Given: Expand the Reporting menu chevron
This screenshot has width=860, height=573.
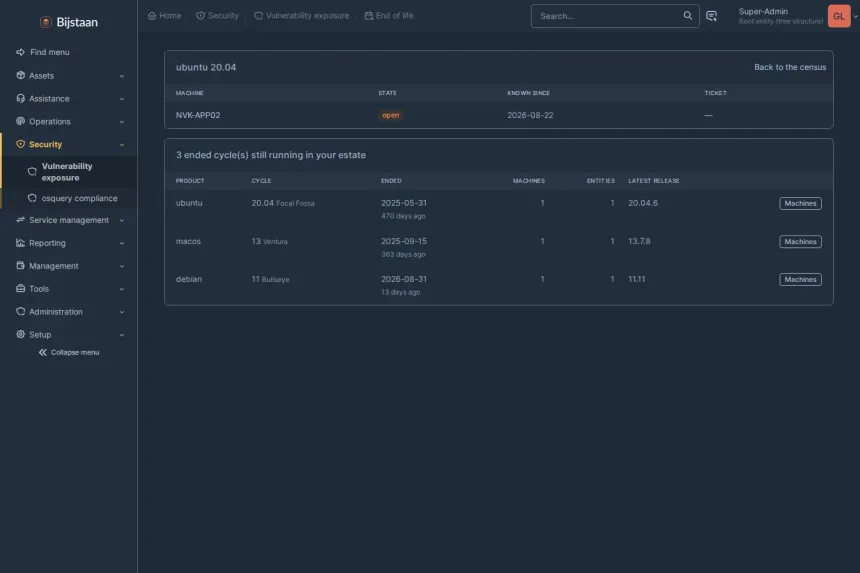Looking at the screenshot, I should 122,243.
